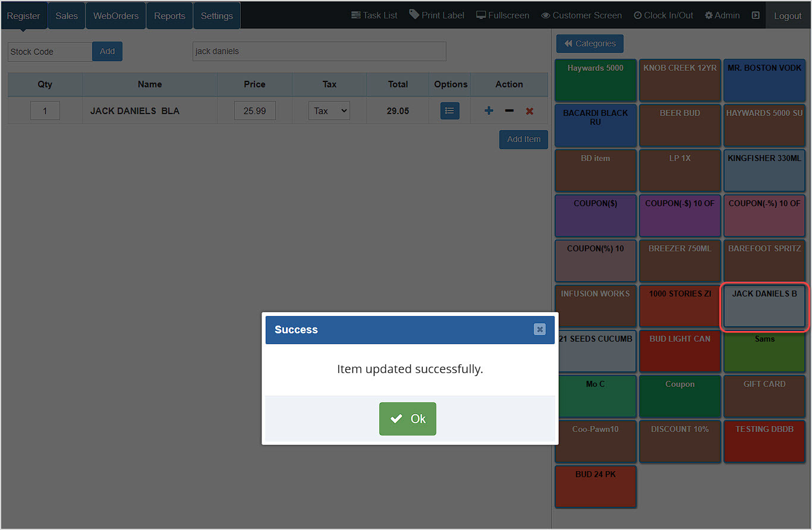This screenshot has height=530, width=812.
Task: Toggle Fullscreen mode
Action: pos(502,15)
